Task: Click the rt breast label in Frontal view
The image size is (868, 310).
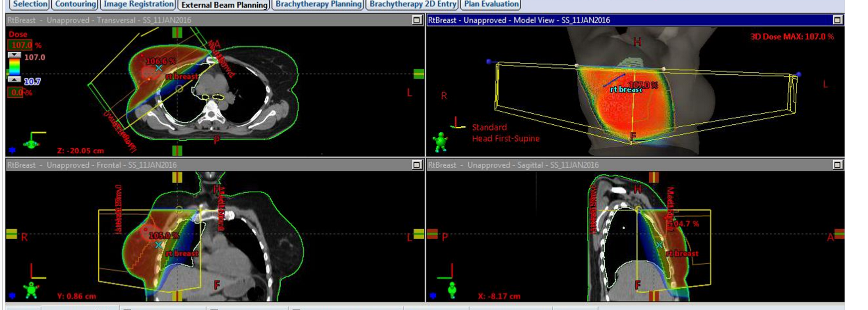Action: coord(182,254)
